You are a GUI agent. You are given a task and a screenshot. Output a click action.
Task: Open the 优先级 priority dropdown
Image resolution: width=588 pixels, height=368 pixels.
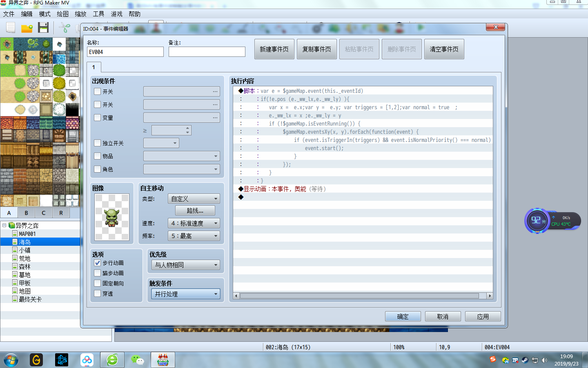186,265
